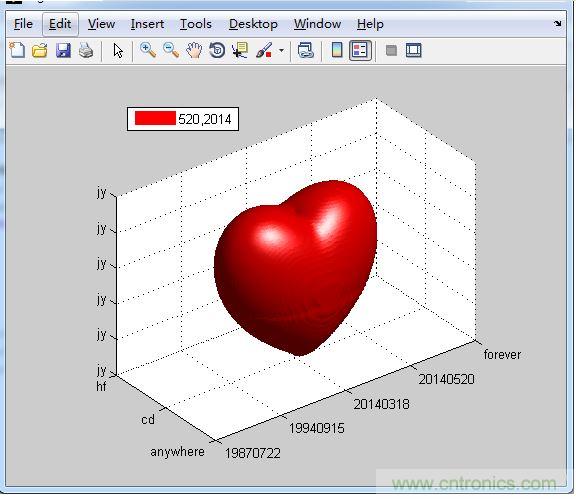The width and height of the screenshot is (576, 499).
Task: Click the Show Plot Tools button
Action: pyautogui.click(x=414, y=50)
